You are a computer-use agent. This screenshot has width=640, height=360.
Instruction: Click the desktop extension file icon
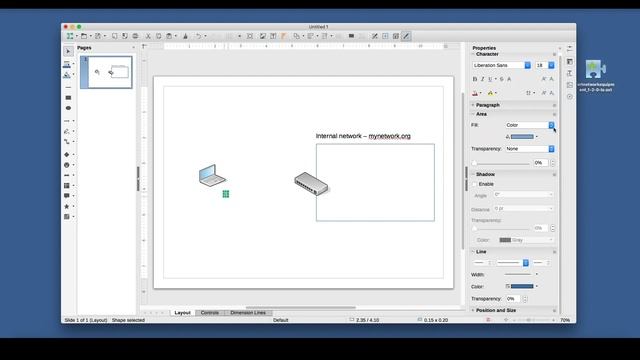pos(596,69)
